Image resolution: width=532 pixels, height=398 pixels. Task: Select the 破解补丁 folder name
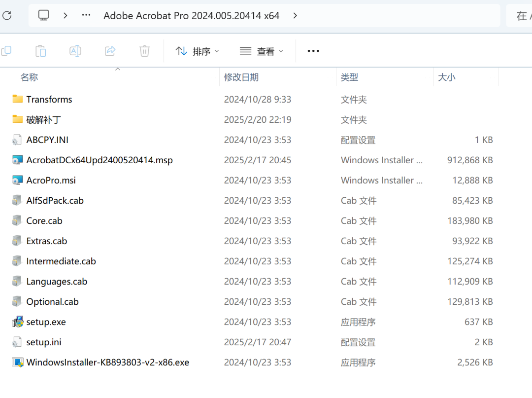[x=44, y=119]
